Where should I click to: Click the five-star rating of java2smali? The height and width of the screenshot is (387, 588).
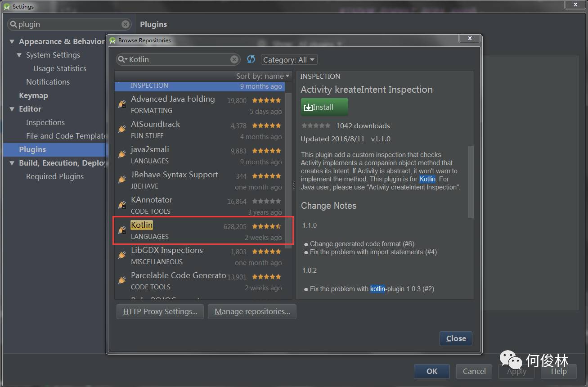coord(266,151)
